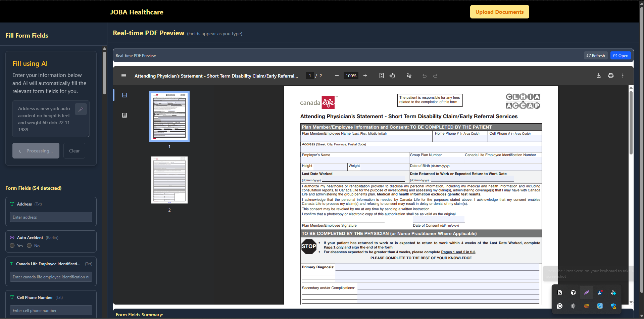This screenshot has height=319, width=644.
Task: Show the document outline view in sidebar
Action: point(125,115)
